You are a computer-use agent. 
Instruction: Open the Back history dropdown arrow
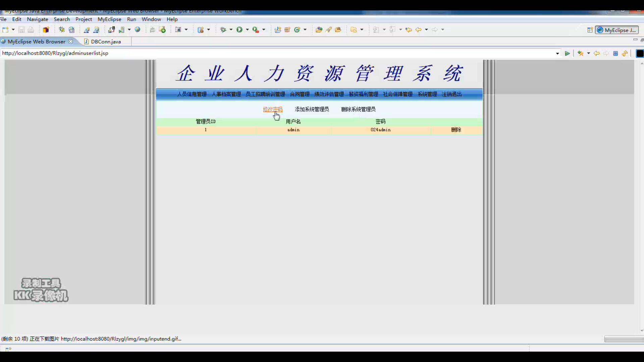426,30
